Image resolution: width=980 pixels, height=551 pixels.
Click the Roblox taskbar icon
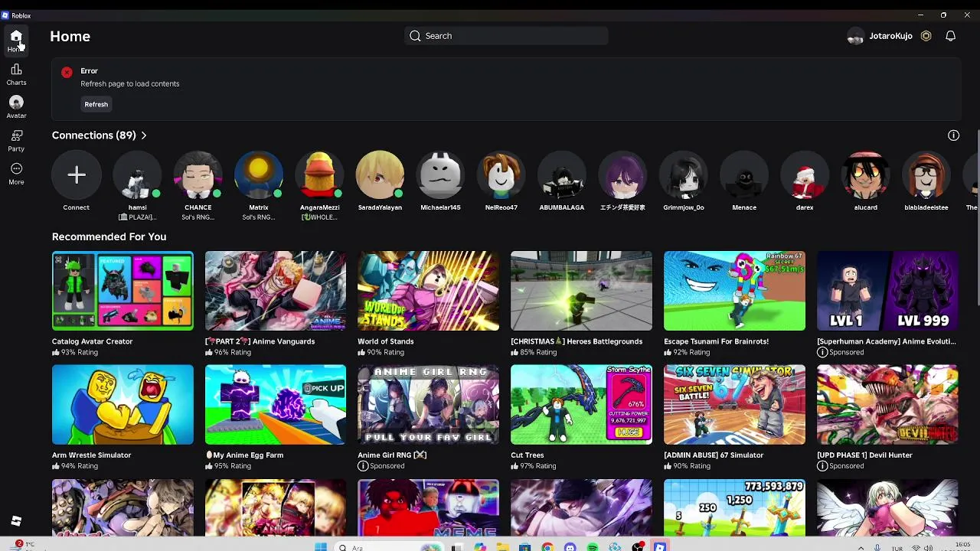[x=660, y=547]
